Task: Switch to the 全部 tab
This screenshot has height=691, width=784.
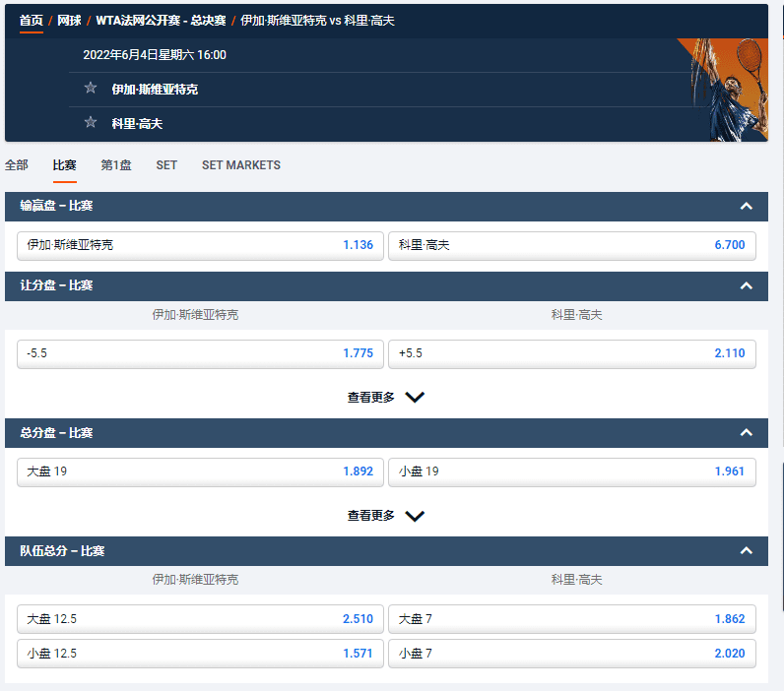Action: point(17,165)
